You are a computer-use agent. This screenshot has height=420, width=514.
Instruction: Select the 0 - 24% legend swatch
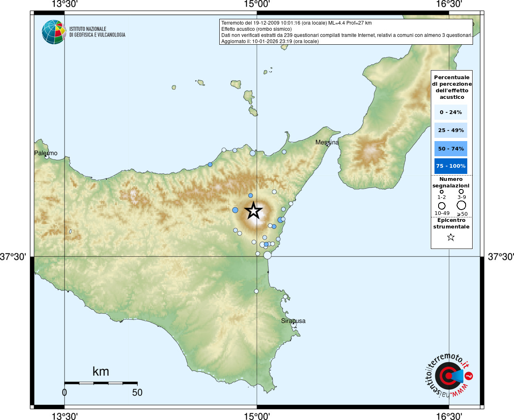tap(451, 112)
